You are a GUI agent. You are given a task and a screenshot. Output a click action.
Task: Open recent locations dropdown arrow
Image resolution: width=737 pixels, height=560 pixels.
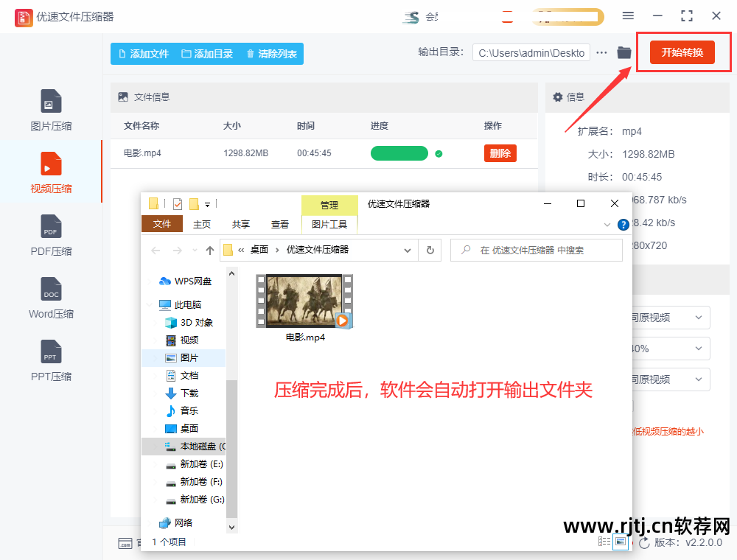(x=195, y=251)
